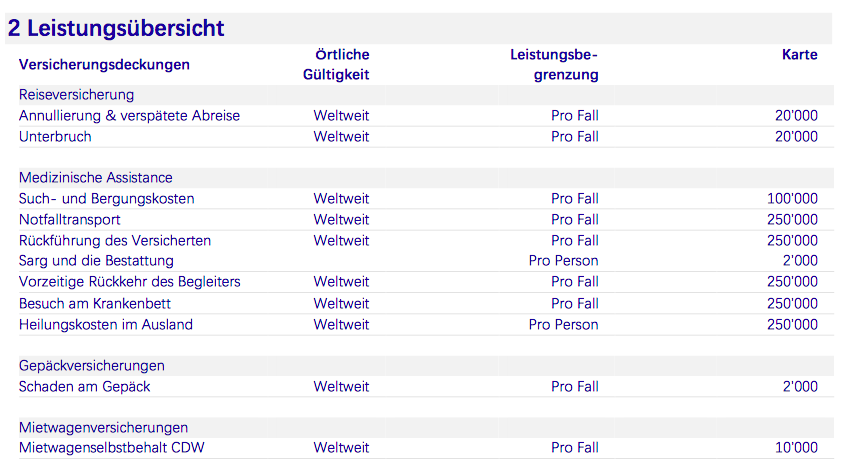Screen dimensions: 841x470
Task: Click the "Leistungsbegrenzung" column header
Action: [x=554, y=64]
